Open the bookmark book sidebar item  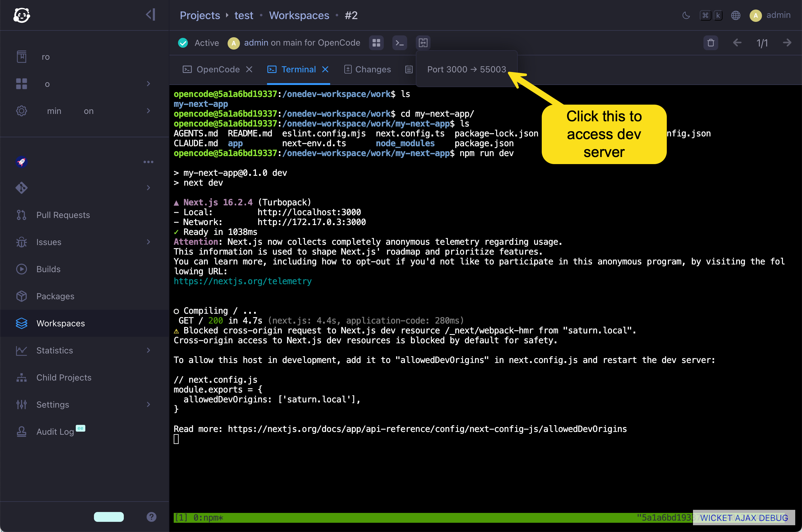tap(21, 57)
